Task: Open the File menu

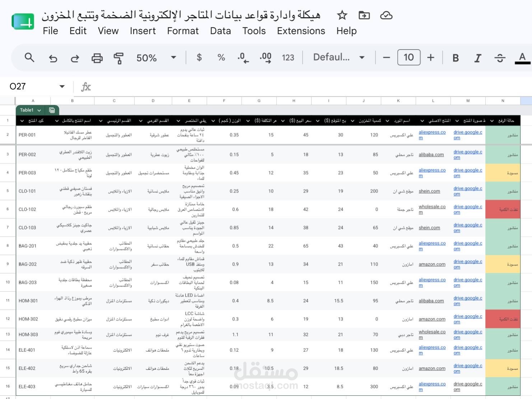Action: coord(50,31)
